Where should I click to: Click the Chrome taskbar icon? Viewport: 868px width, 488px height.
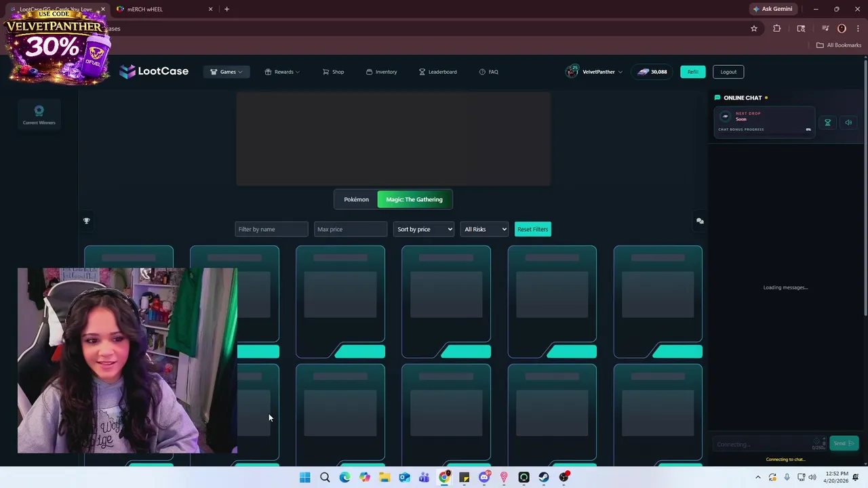[x=444, y=477]
